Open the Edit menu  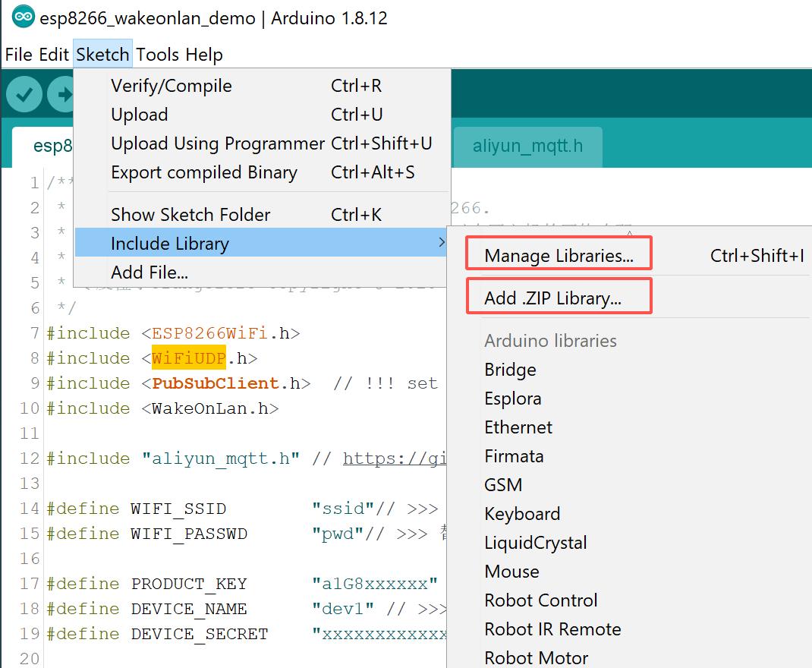pos(54,55)
